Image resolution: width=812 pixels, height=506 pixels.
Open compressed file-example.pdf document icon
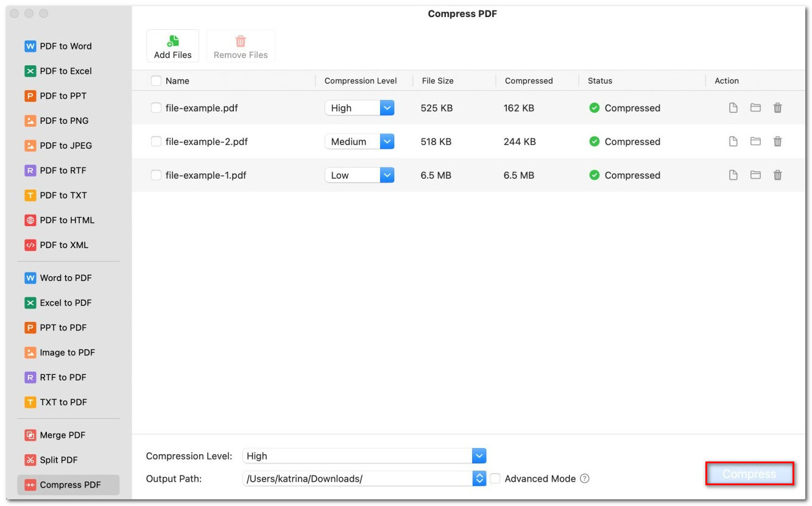[x=733, y=108]
